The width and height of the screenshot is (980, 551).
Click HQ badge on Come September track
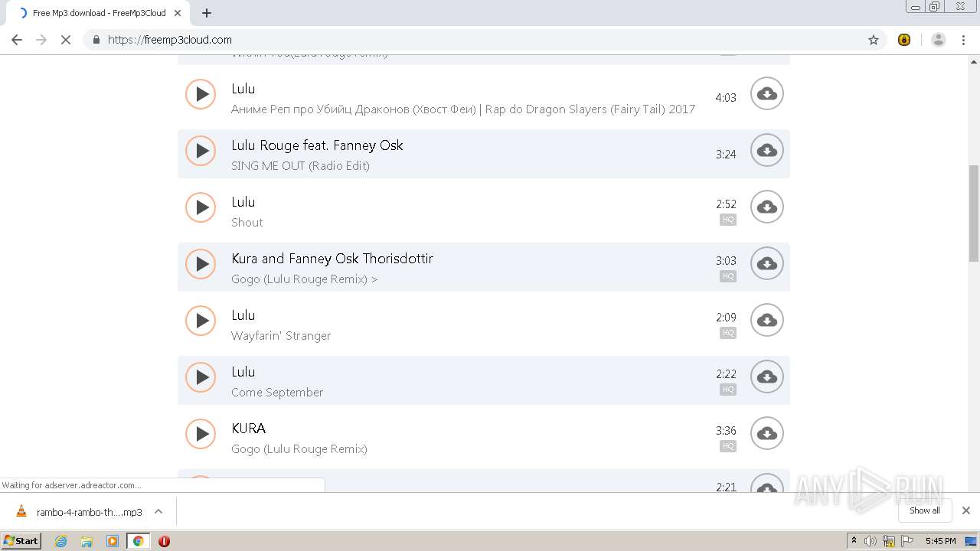pyautogui.click(x=727, y=390)
